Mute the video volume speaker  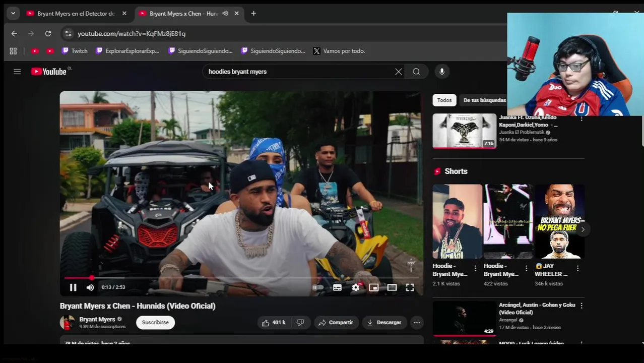pos(90,287)
